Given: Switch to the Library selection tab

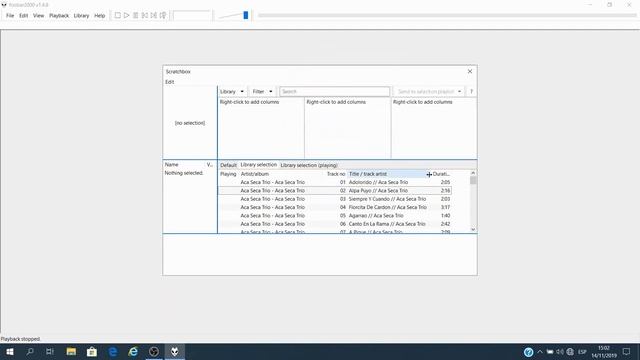Looking at the screenshot, I should pos(258,164).
